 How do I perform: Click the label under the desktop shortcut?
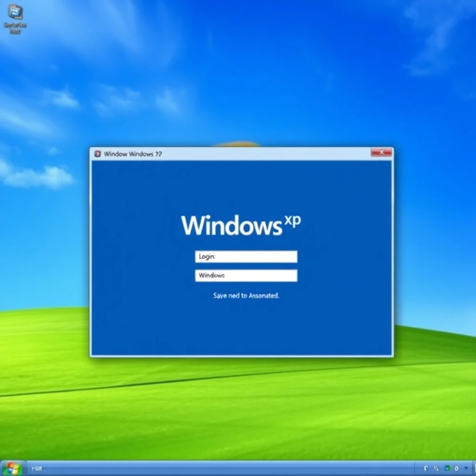click(15, 28)
